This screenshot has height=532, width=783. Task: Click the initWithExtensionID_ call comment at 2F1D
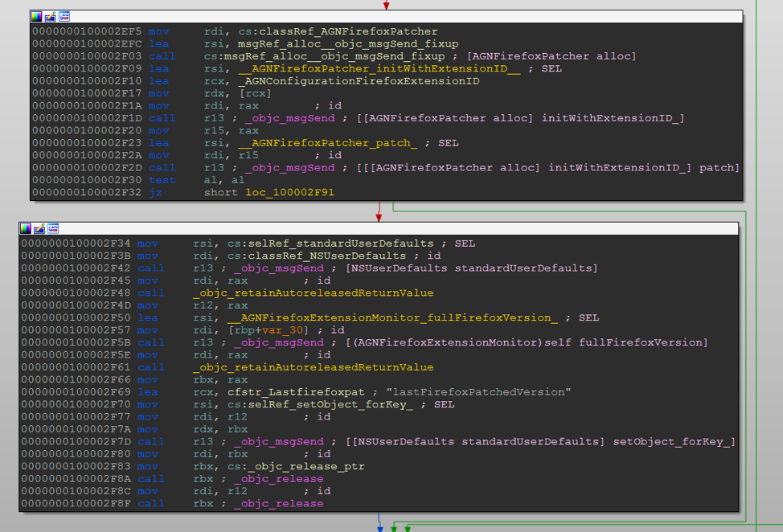tap(520, 118)
